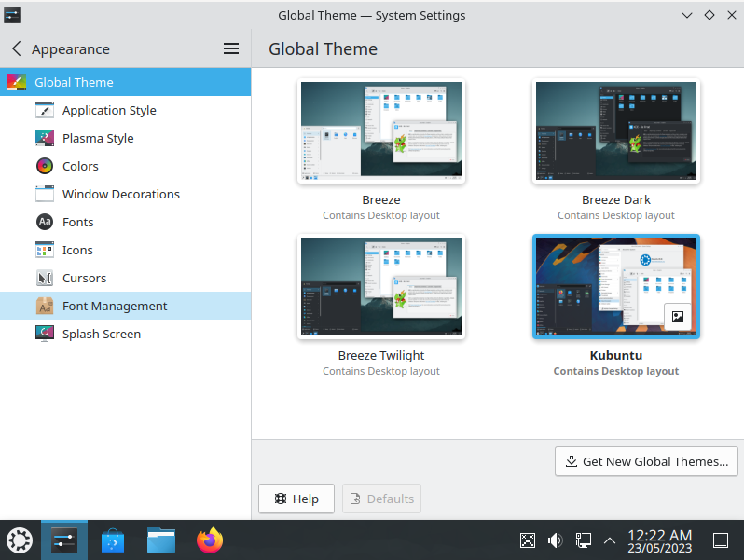Screen dimensions: 744x560
Task: Click the Defaults button
Action: (x=381, y=499)
